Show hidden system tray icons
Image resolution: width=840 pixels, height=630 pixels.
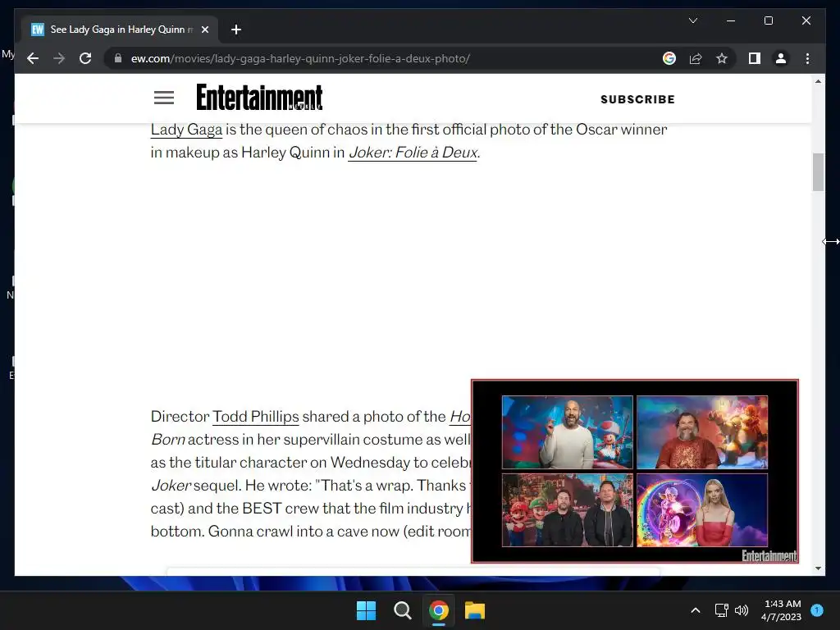[x=696, y=610]
